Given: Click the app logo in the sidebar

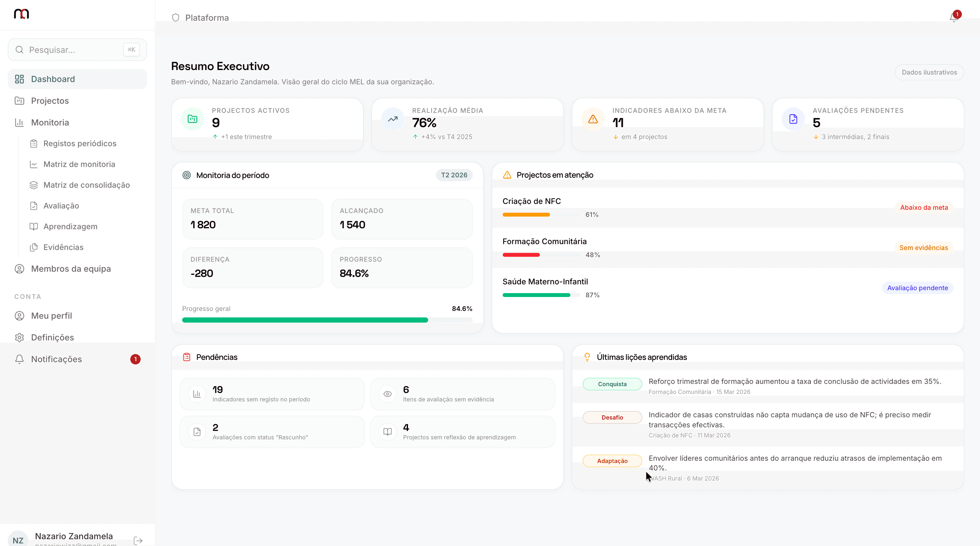Looking at the screenshot, I should pyautogui.click(x=21, y=14).
